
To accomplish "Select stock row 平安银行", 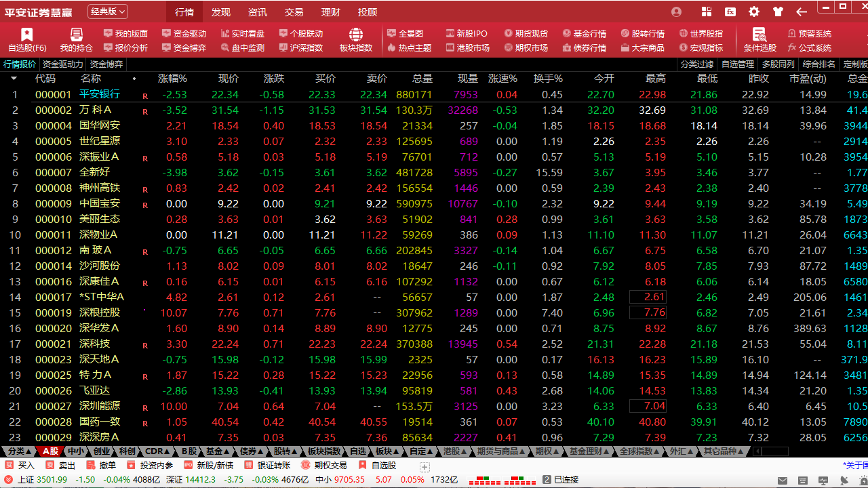I will [434, 94].
